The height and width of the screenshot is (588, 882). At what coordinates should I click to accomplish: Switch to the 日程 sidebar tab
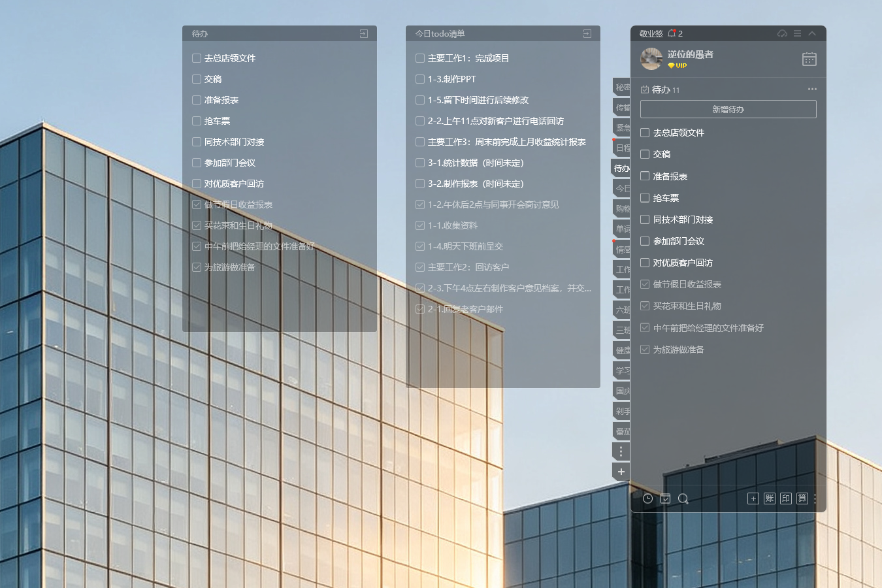621,148
